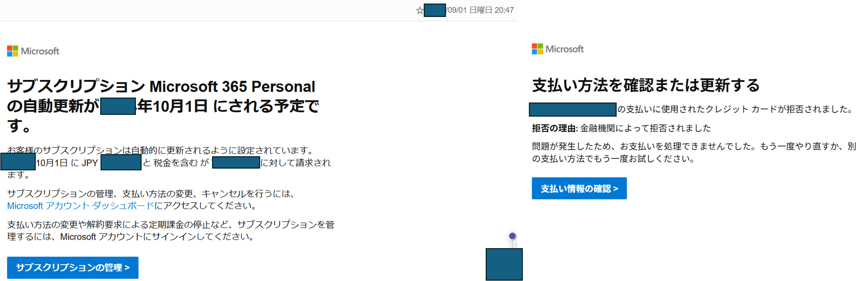The image size is (868, 281).
Task: Click Microsoft logo in right email
Action: point(558,49)
